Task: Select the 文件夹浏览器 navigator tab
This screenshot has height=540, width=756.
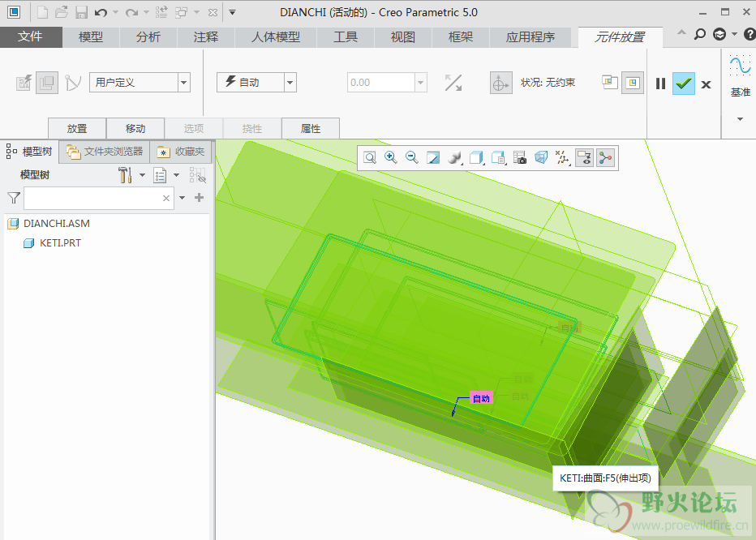Action: click(105, 152)
